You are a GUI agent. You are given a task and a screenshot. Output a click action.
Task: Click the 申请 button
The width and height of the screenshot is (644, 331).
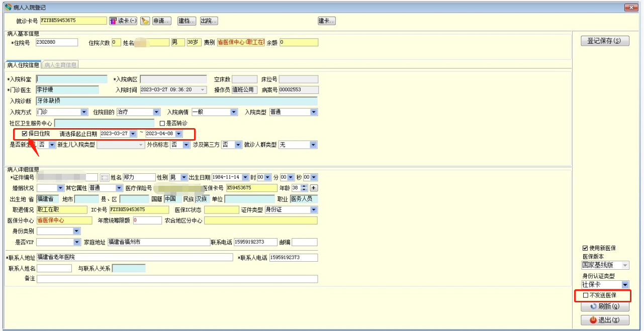[x=161, y=21]
